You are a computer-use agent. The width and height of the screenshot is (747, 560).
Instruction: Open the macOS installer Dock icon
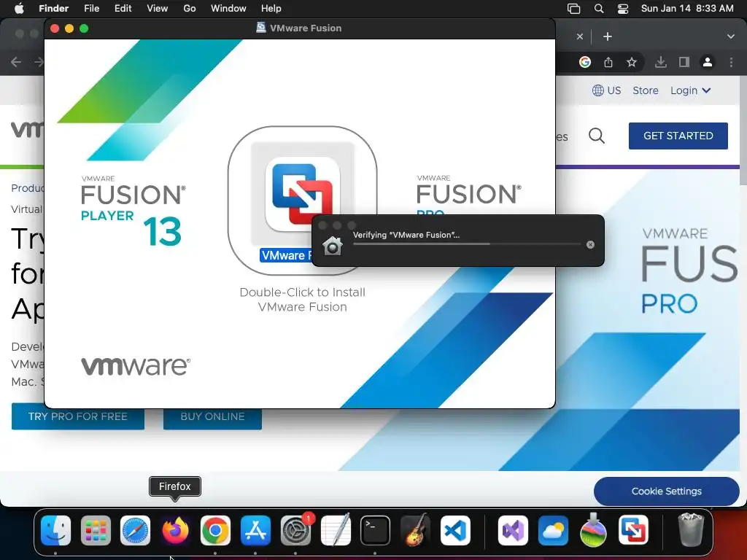click(593, 531)
